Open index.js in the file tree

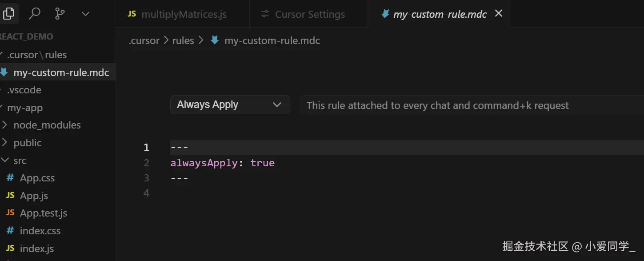point(37,249)
